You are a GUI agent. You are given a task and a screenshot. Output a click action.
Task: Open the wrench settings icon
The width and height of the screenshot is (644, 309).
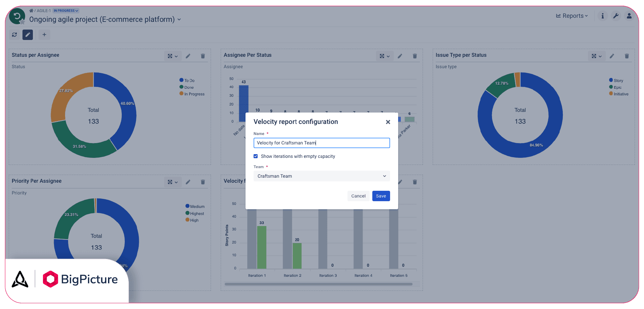616,16
